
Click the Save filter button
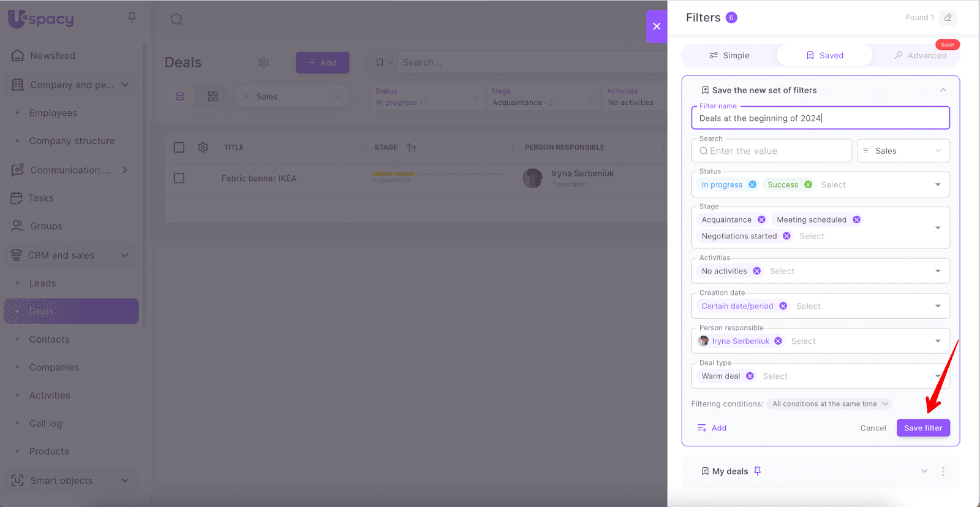tap(922, 428)
